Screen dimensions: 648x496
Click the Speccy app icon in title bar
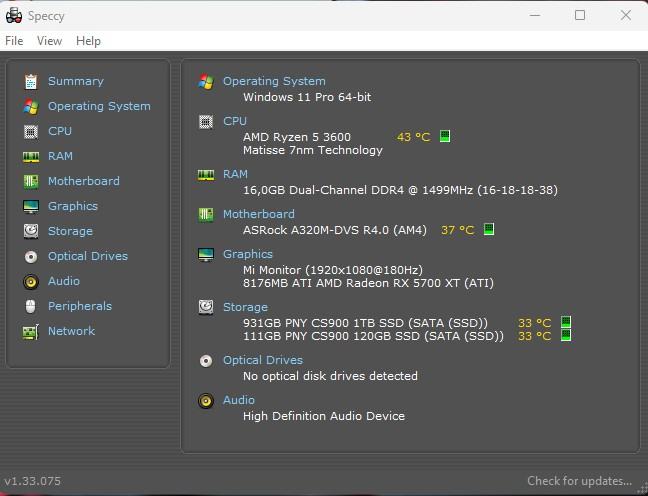tap(14, 16)
